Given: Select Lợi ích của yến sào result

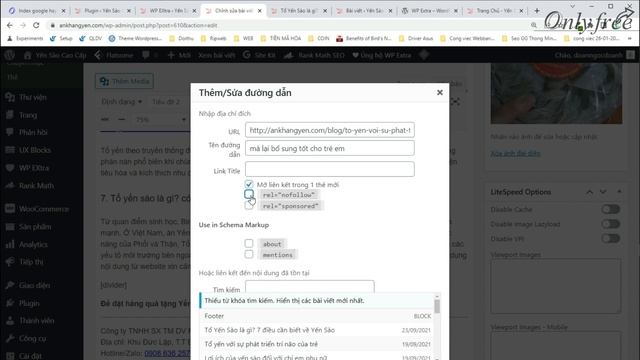Looking at the screenshot, I should 317,357.
